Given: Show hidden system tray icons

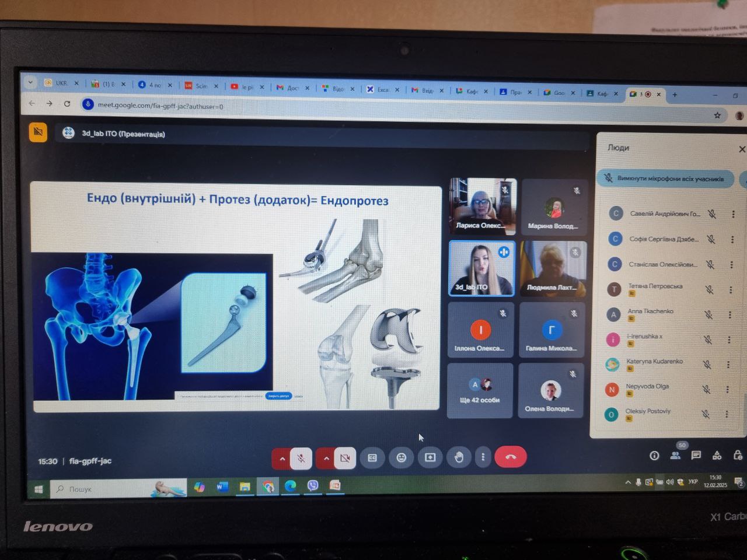Looking at the screenshot, I should (x=628, y=482).
